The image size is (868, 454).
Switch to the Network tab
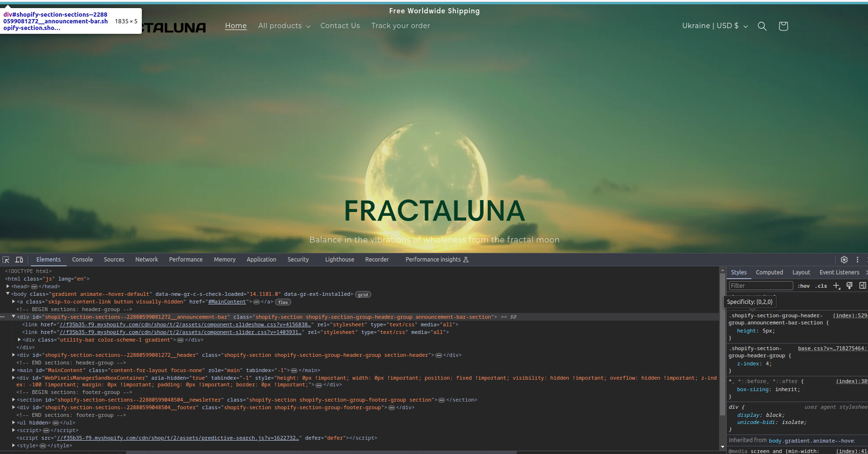click(x=147, y=260)
